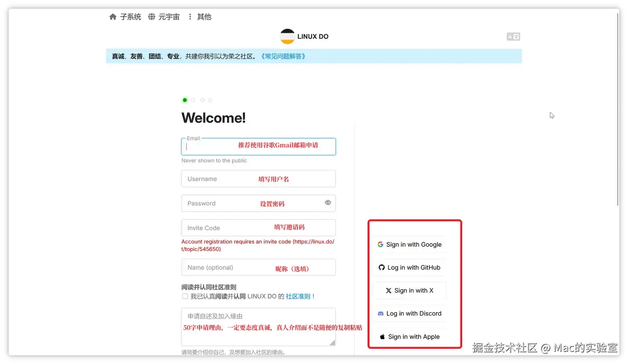Click Sign in with Apple button
Image resolution: width=628 pixels, height=364 pixels.
pyautogui.click(x=410, y=337)
